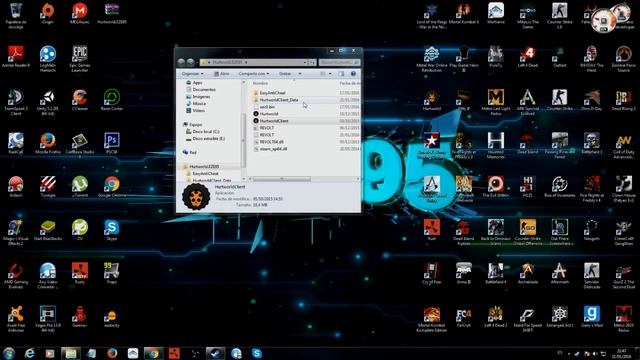Open the ARK Survival Evolved shortcut
Screen dimensions: 640x360
(527, 102)
